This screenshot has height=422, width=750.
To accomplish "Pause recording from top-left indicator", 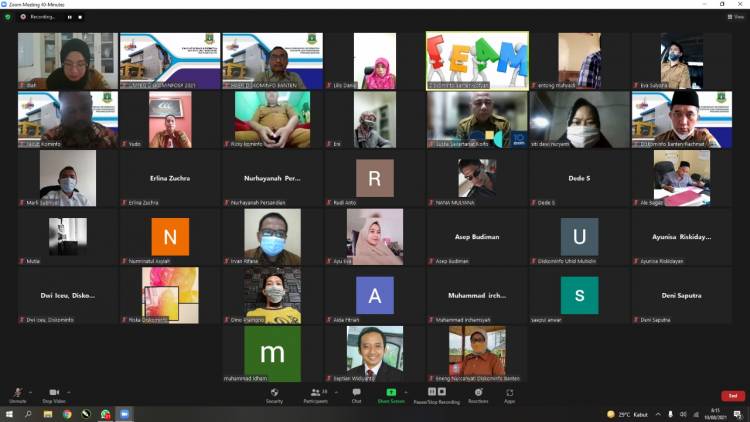I will pyautogui.click(x=69, y=17).
